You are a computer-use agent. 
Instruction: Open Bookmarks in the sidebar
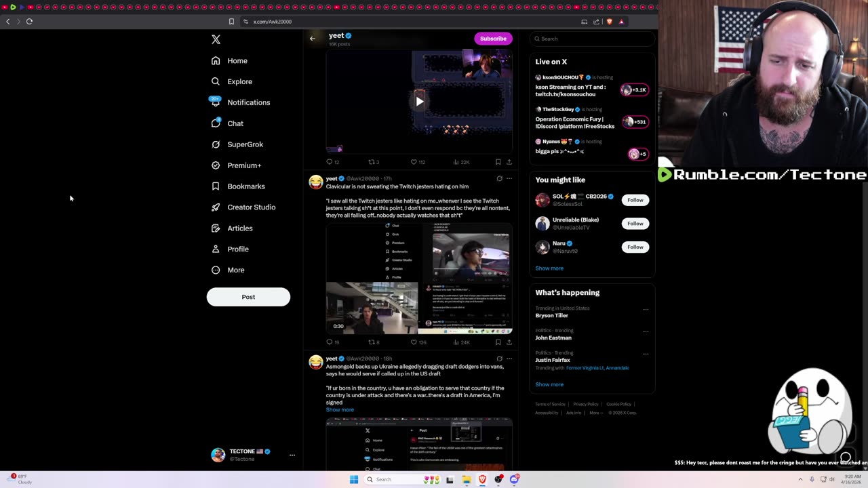click(238, 186)
